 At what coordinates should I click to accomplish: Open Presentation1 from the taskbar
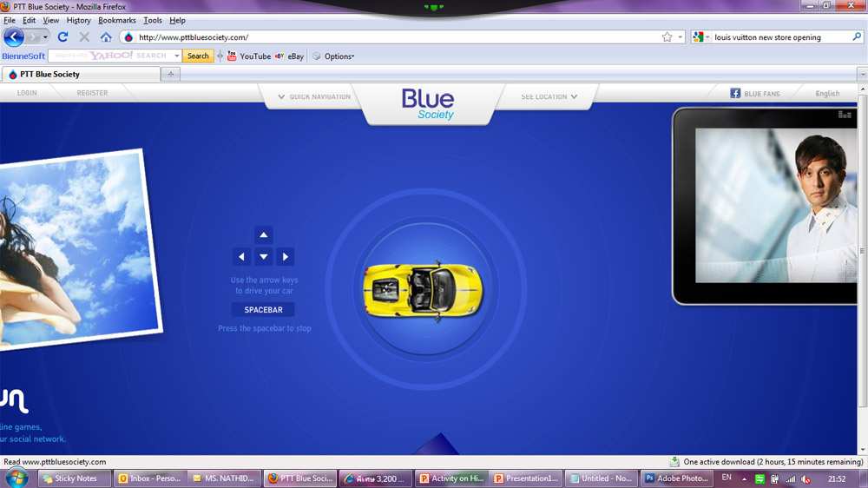click(525, 478)
